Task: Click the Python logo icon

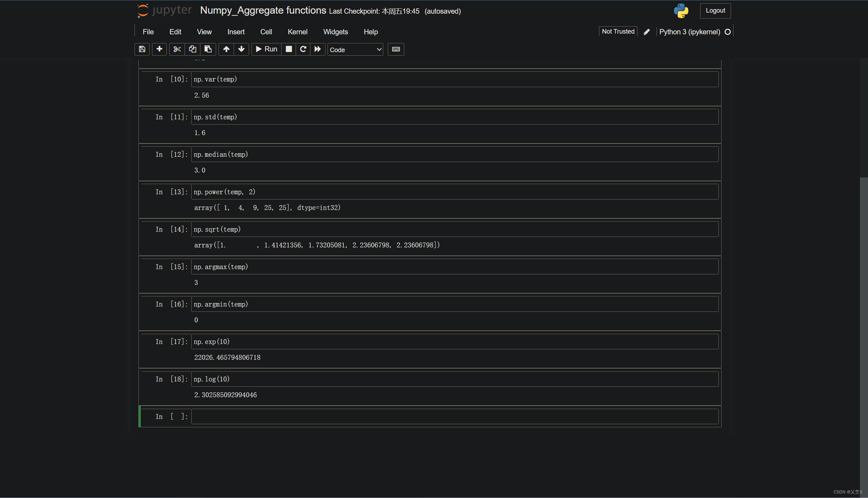Action: [681, 11]
